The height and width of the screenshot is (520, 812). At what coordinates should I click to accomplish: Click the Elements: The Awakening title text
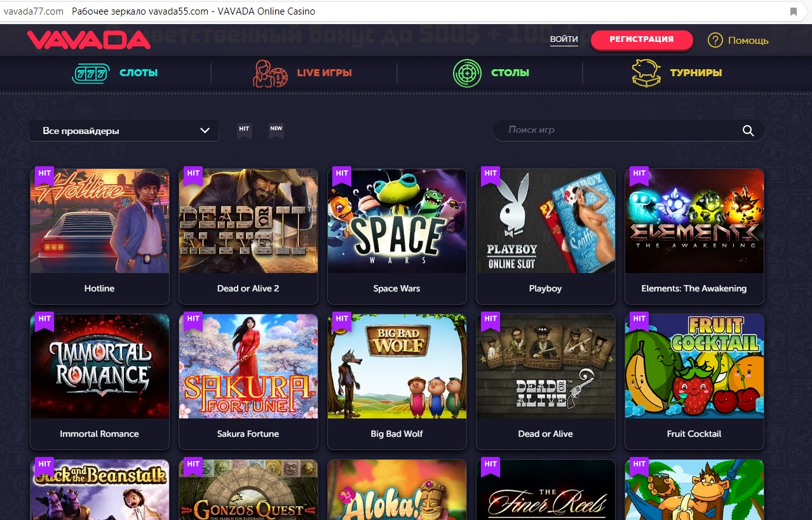(694, 288)
